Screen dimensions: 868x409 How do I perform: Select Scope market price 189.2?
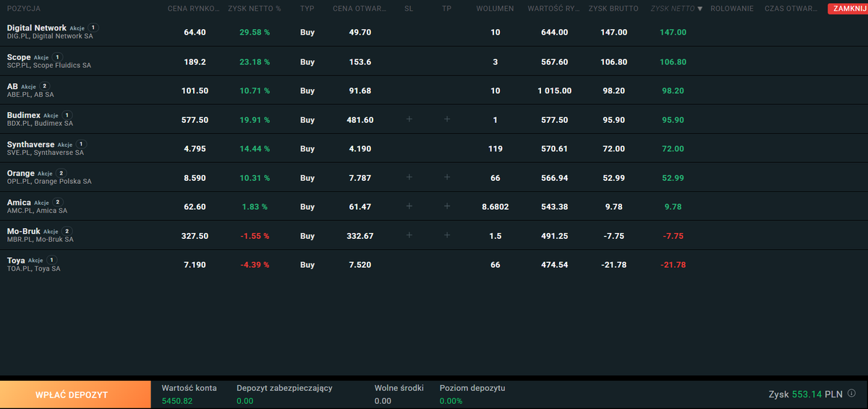[x=195, y=62]
